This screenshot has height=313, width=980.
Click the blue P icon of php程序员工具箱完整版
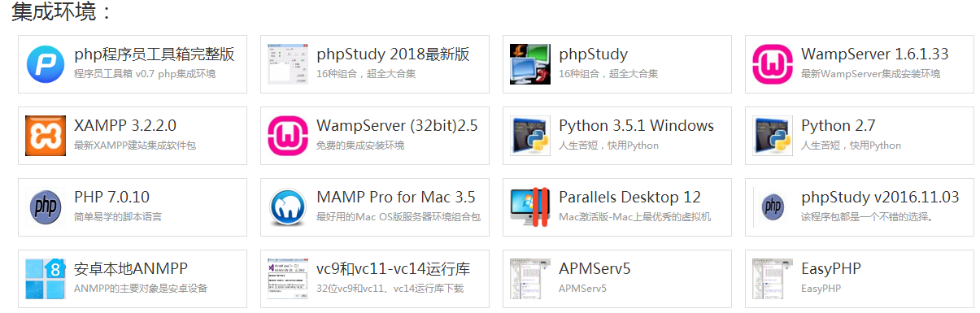(46, 64)
